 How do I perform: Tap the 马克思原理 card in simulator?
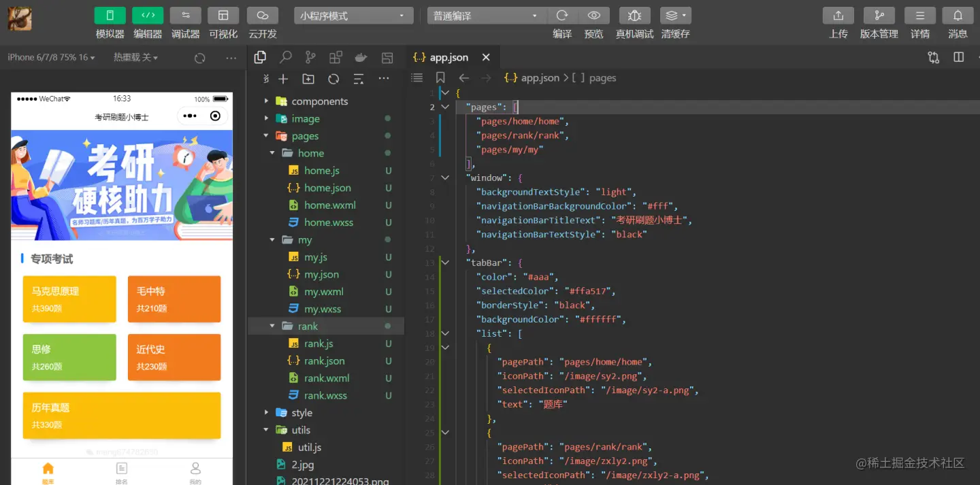pyautogui.click(x=69, y=299)
